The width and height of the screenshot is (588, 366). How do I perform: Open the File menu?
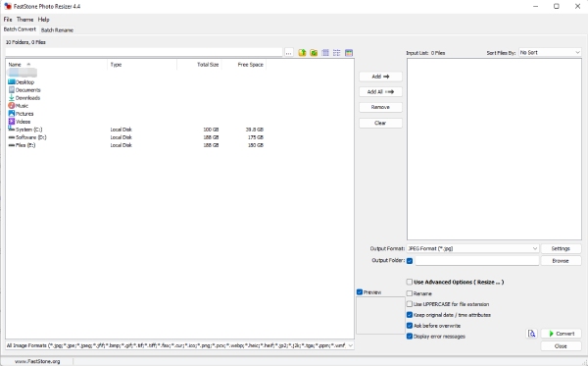[x=8, y=20]
